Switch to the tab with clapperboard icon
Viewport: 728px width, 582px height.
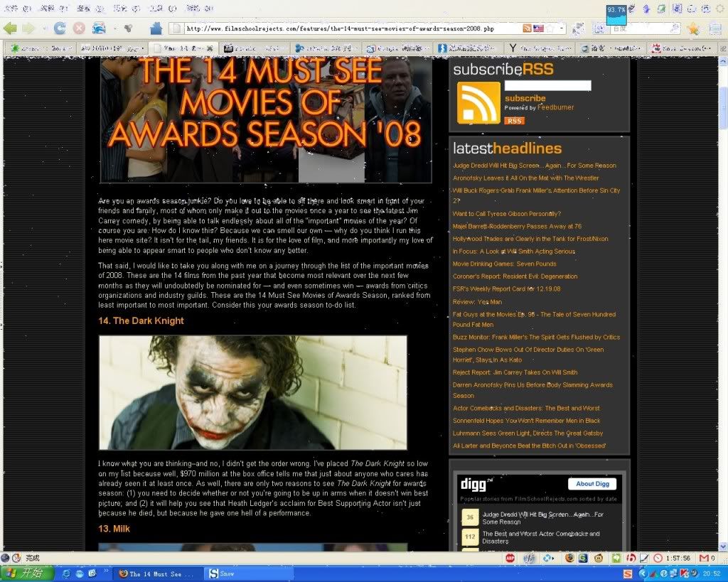255,48
